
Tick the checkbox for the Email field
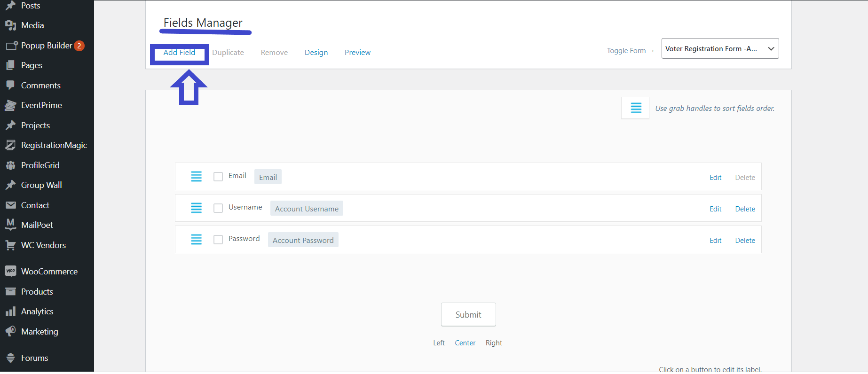(218, 177)
